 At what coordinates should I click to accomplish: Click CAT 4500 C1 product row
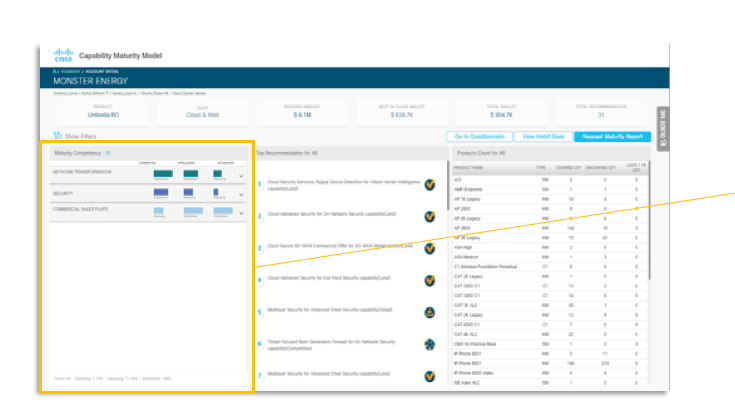tap(550, 325)
